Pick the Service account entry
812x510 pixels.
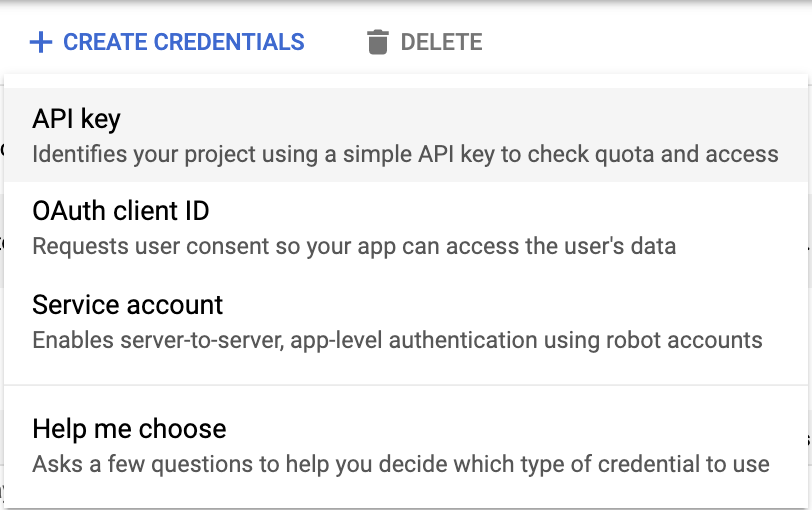tap(405, 321)
